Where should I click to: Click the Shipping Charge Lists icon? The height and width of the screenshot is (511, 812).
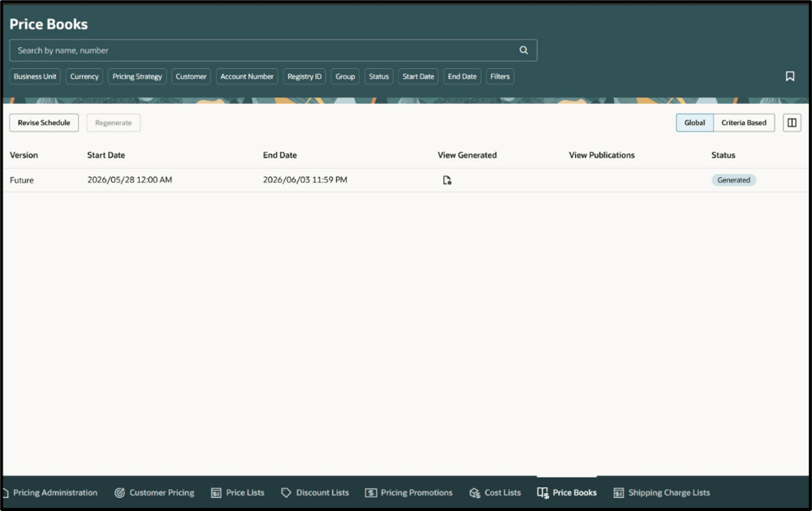(618, 493)
